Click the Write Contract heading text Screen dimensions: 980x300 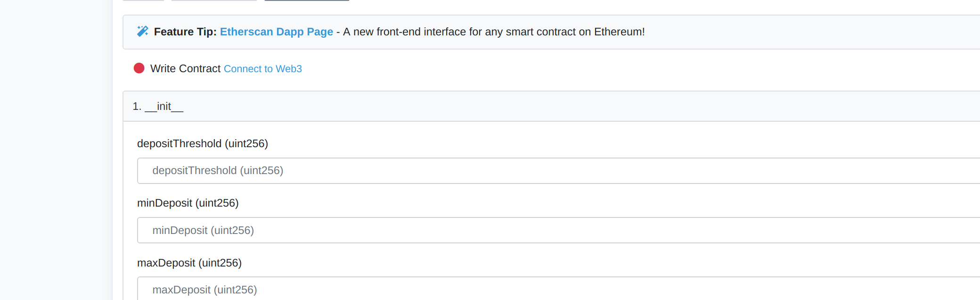tap(185, 68)
